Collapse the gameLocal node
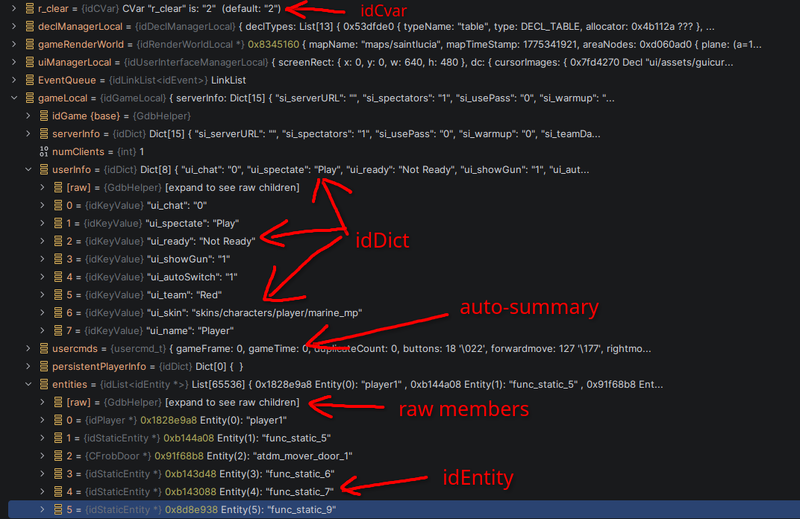The image size is (800, 519). point(14,97)
